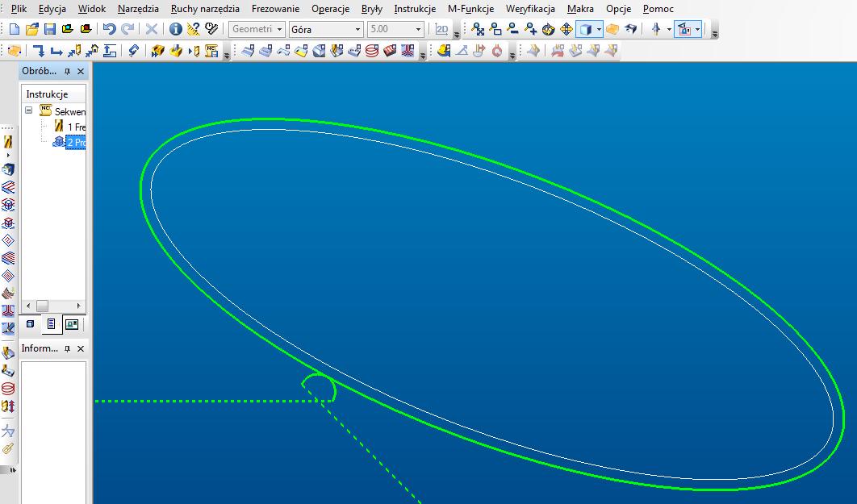857x504 pixels.
Task: Select the '2 Pro' instruction in the tree
Action: click(76, 143)
